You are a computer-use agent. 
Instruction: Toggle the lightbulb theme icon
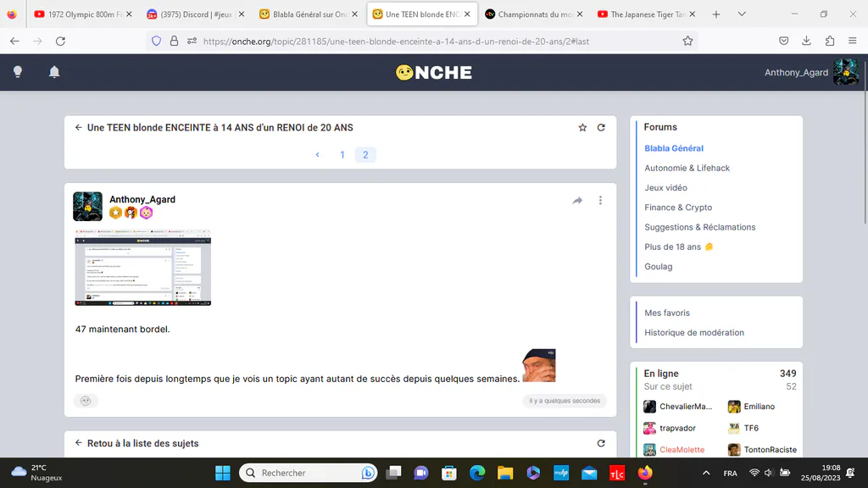click(18, 72)
